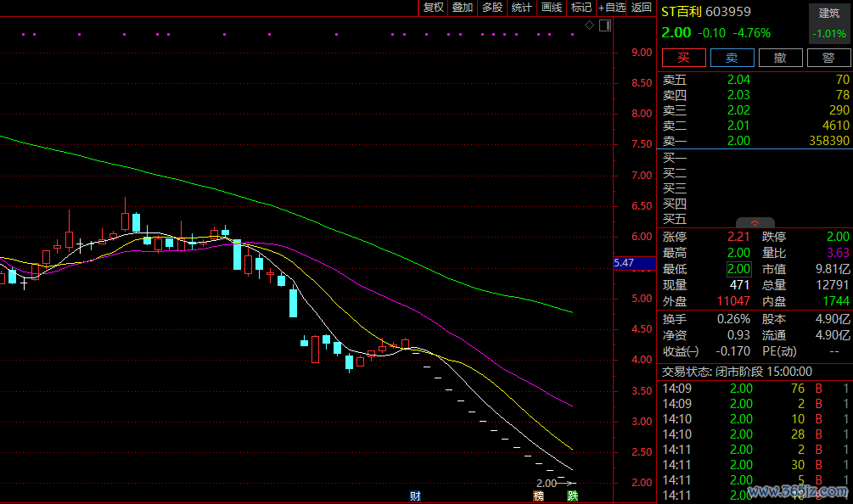Click the 财 marker on chart bottom
The width and height of the screenshot is (853, 504).
coord(415,496)
